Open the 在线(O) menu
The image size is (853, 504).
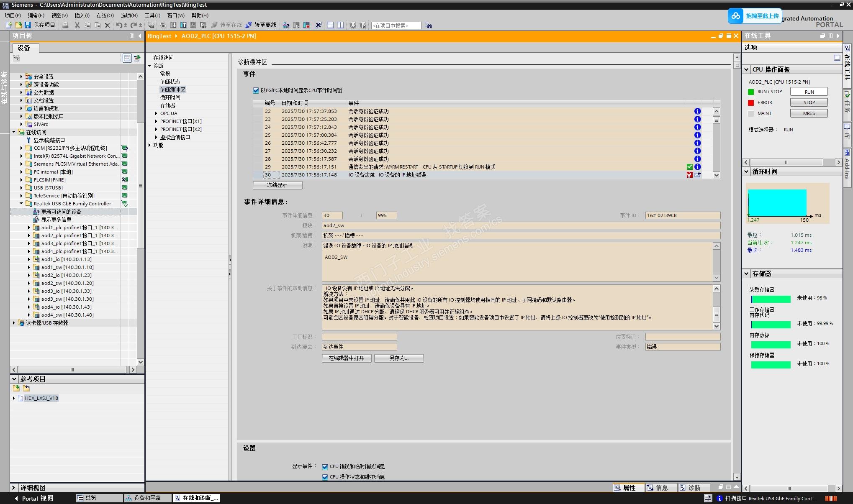pos(105,15)
